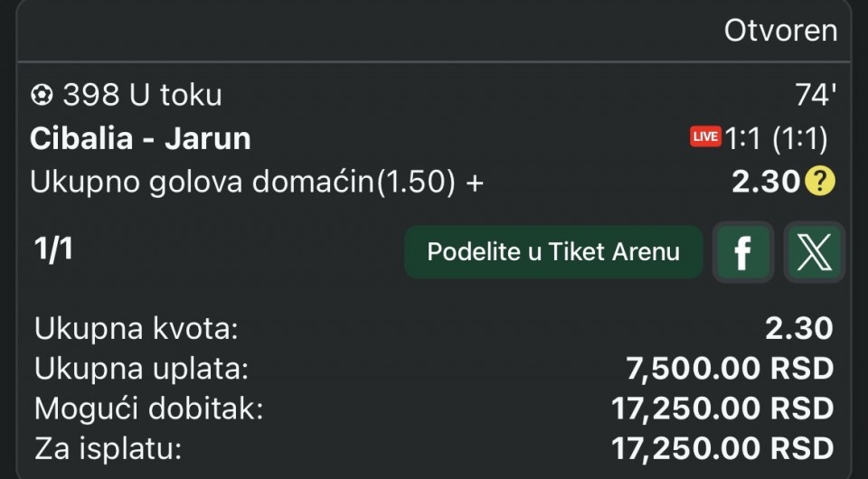Screen dimensions: 868x479
Task: Select the Ukupno golova domaćin(1.50) + bet
Action: 257,182
